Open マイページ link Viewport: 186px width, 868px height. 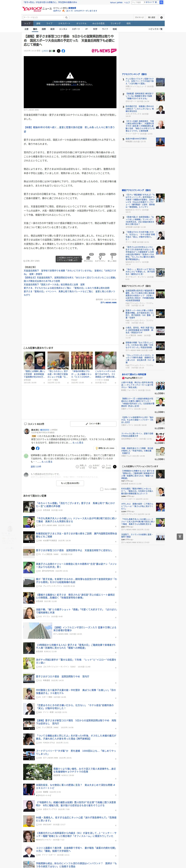click(x=139, y=17)
